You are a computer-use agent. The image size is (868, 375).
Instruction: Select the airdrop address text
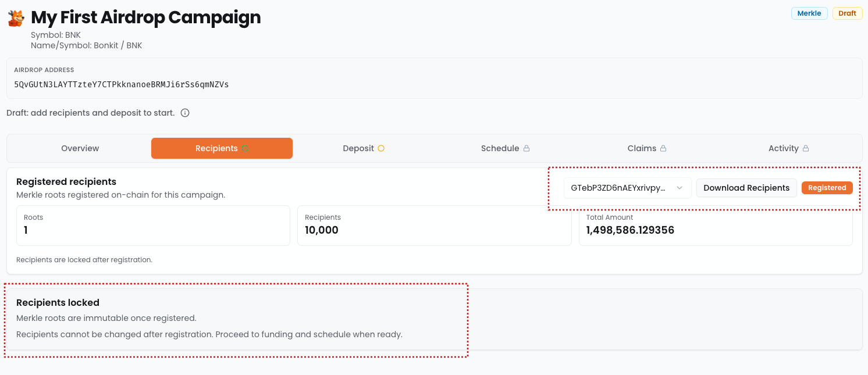[x=122, y=84]
